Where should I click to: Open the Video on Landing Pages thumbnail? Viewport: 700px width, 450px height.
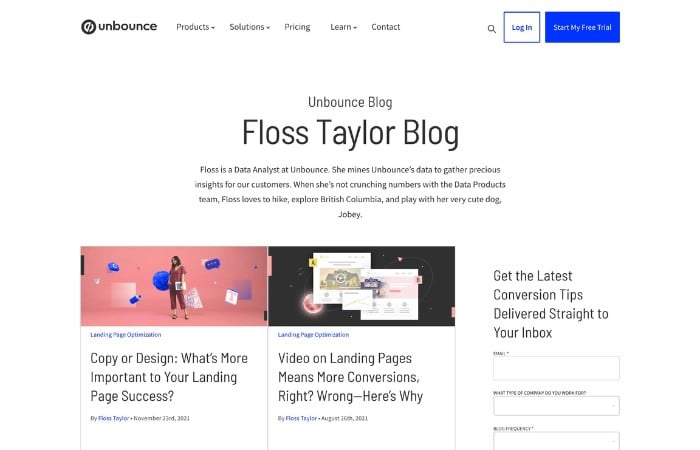pos(362,286)
